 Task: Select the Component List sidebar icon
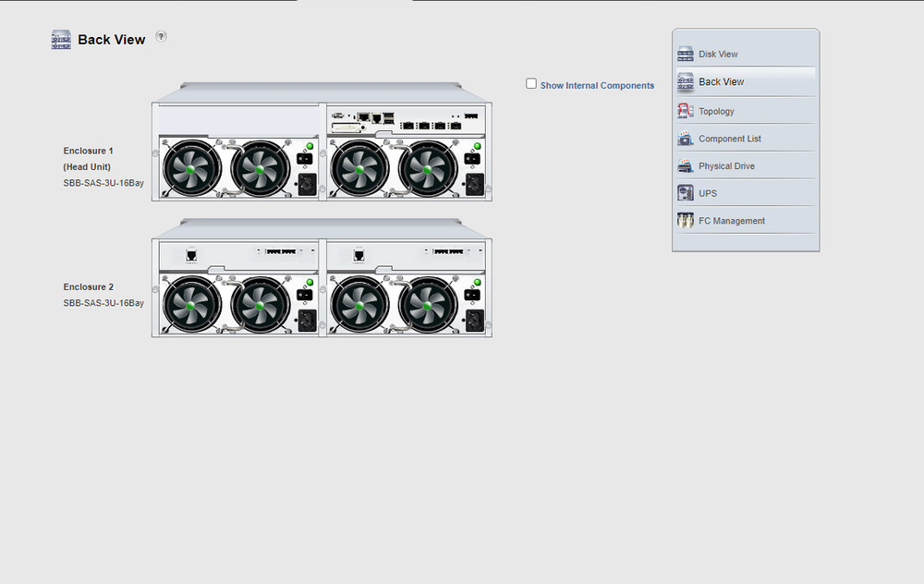(685, 139)
